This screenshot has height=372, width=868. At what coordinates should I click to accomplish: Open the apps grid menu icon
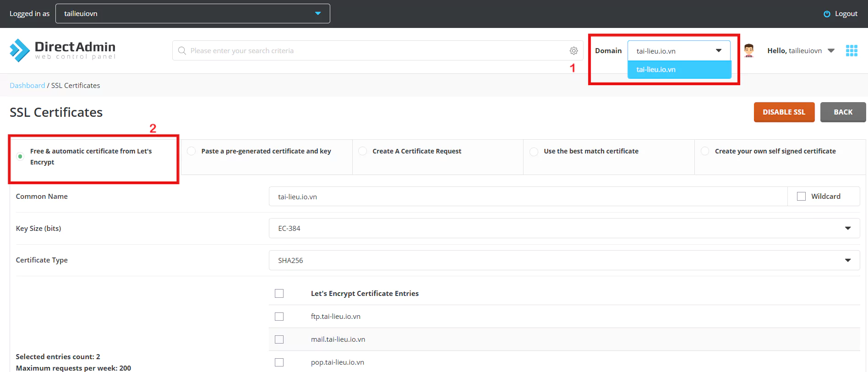[x=852, y=51]
